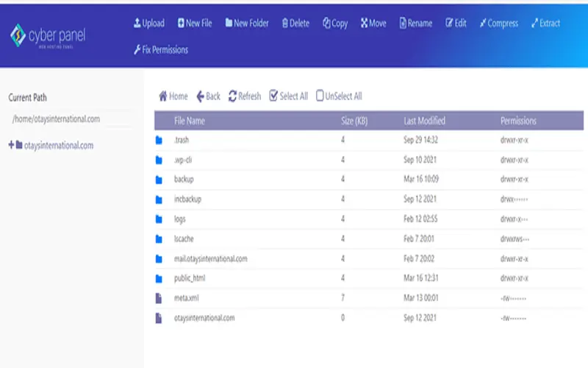The height and width of the screenshot is (368, 588).
Task: Click the Cyber Panel logo
Action: click(48, 36)
